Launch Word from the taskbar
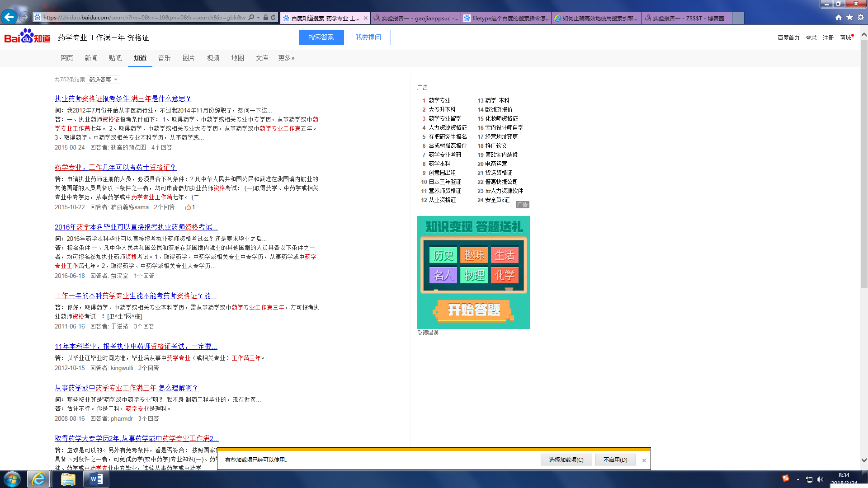This screenshot has height=488, width=868. (x=96, y=479)
